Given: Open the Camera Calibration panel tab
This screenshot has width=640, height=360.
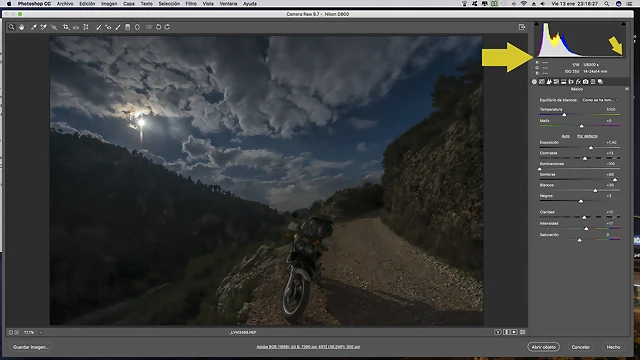Looking at the screenshot, I should click(x=586, y=82).
